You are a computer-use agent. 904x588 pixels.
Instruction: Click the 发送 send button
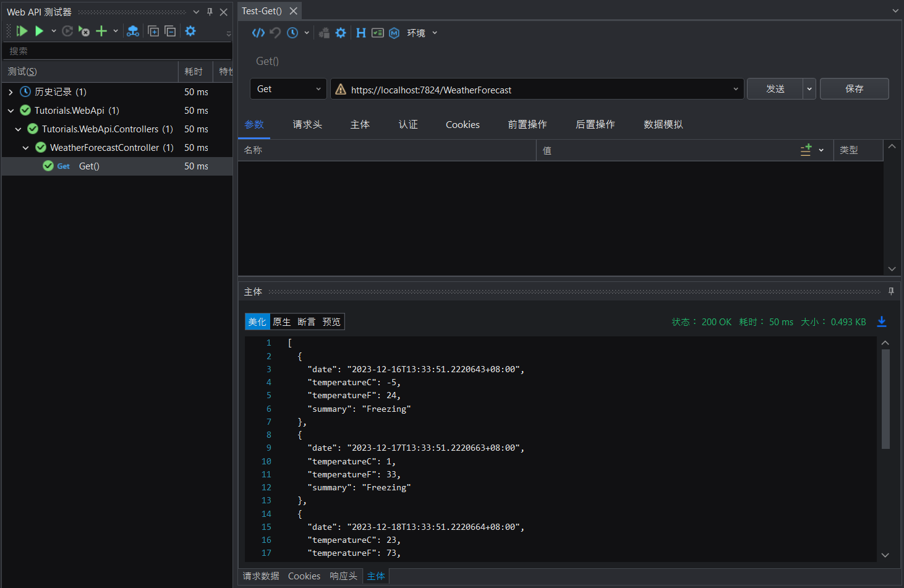pyautogui.click(x=775, y=89)
